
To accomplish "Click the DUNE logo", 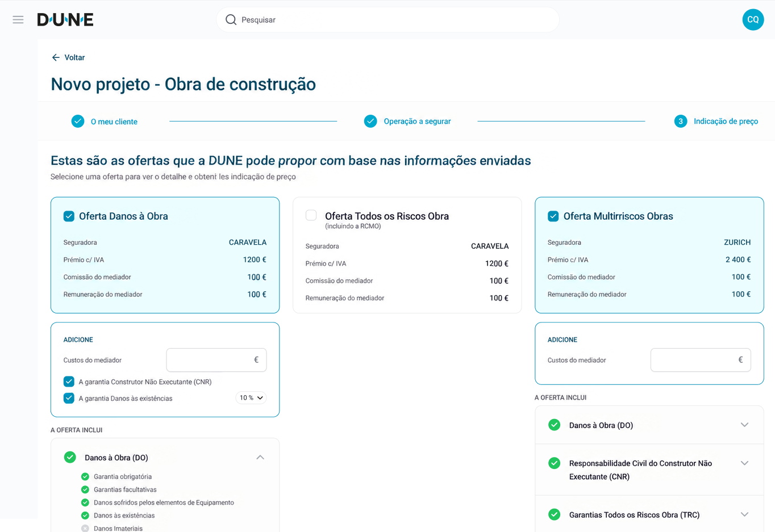I will 65,20.
